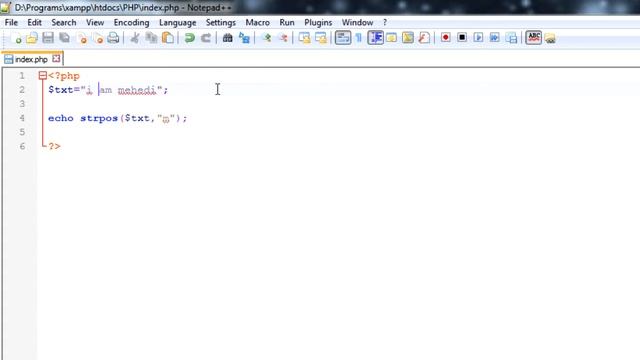Image resolution: width=640 pixels, height=360 pixels.
Task: Open the Function List toolbar icon
Action: tap(424, 38)
